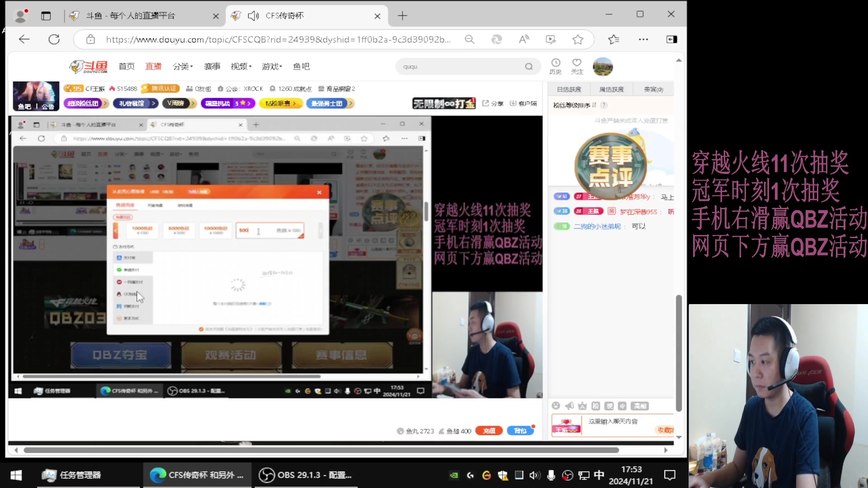Open the Windows Start menu
The image size is (868, 488).
tap(16, 475)
